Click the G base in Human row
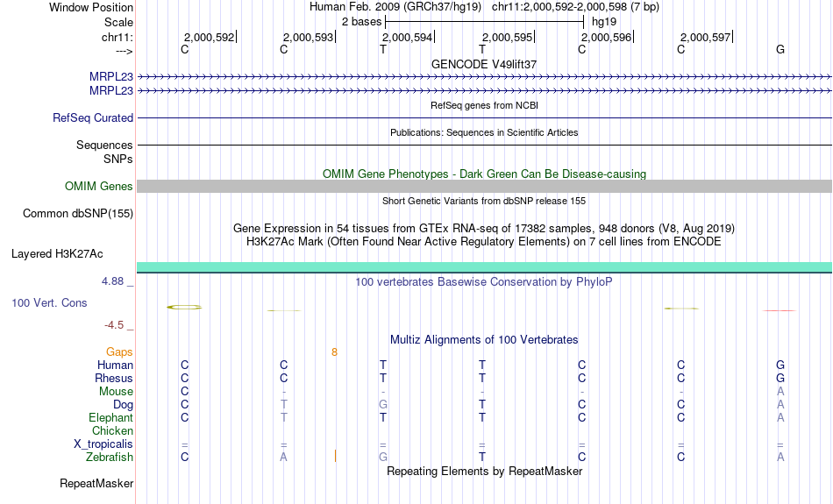The width and height of the screenshot is (833, 504). 780,365
